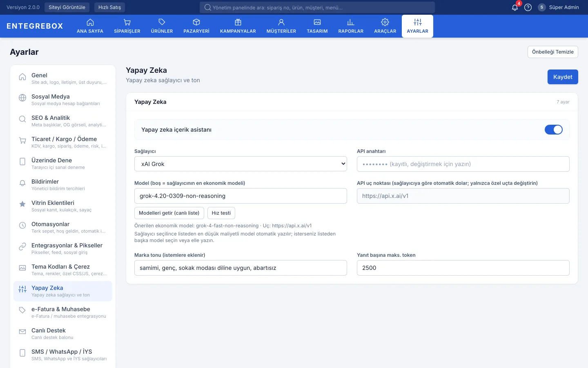The width and height of the screenshot is (588, 368).
Task: Open e-Fatura & Muhasebe section
Action: pos(63,312)
